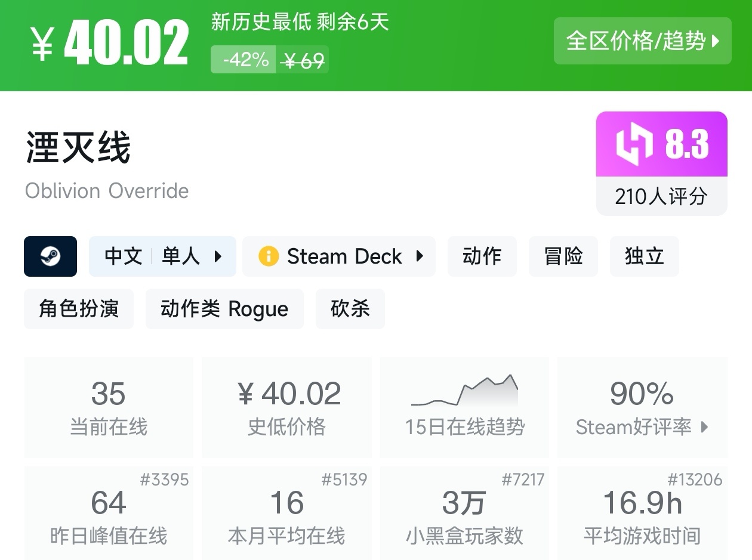
Task: Tap the 砍杀 tag
Action: point(350,309)
